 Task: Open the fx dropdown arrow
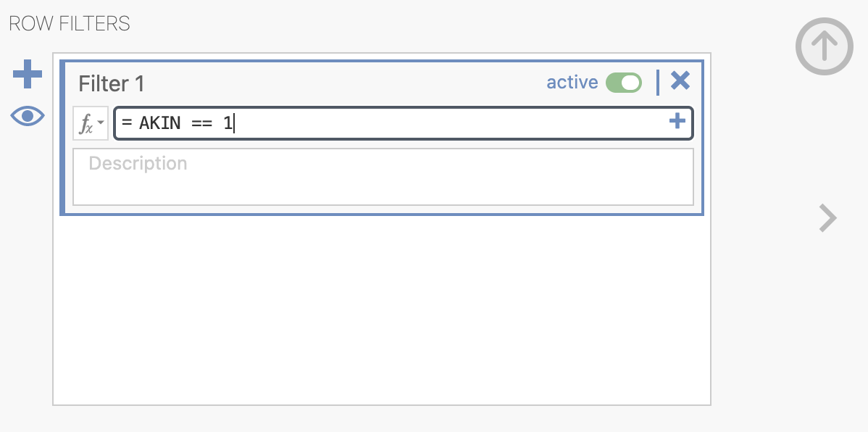pos(101,122)
